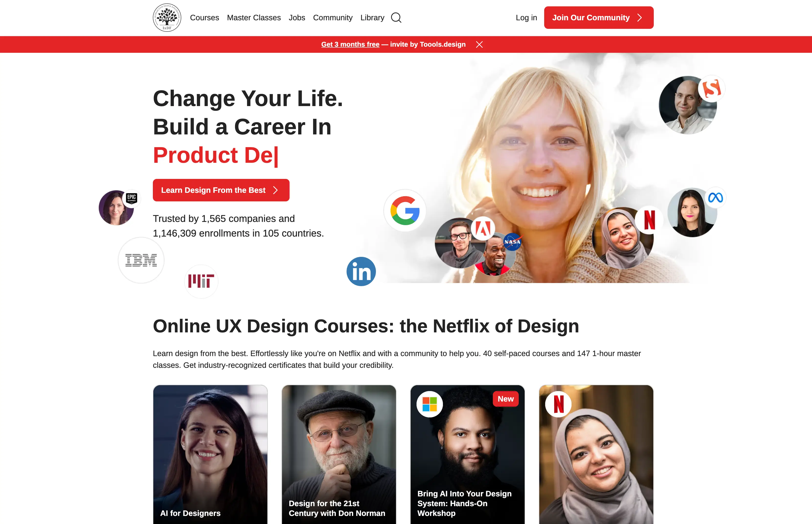This screenshot has width=812, height=524.
Task: Click the Log in link
Action: coord(526,18)
